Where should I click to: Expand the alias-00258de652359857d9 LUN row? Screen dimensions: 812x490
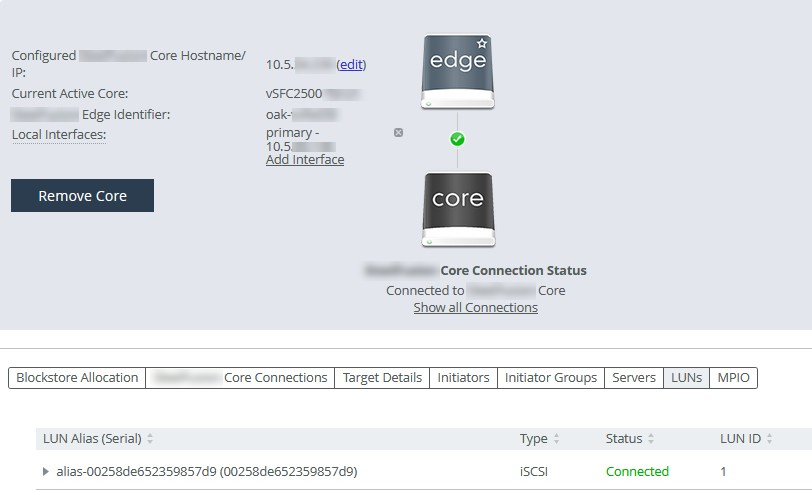45,471
